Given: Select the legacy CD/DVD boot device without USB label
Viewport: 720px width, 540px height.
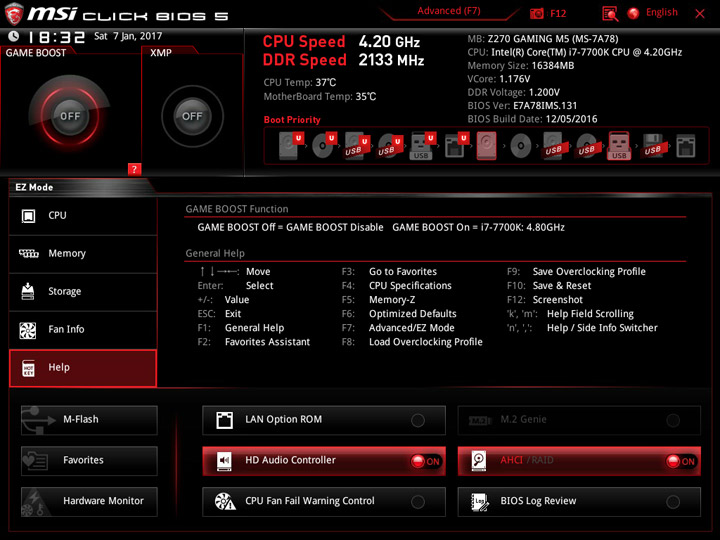Looking at the screenshot, I should point(521,146).
